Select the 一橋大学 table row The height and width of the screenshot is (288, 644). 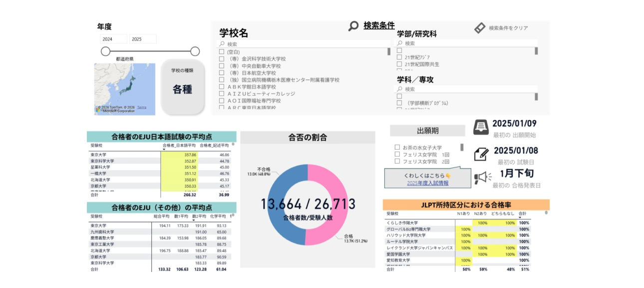[x=160, y=173]
